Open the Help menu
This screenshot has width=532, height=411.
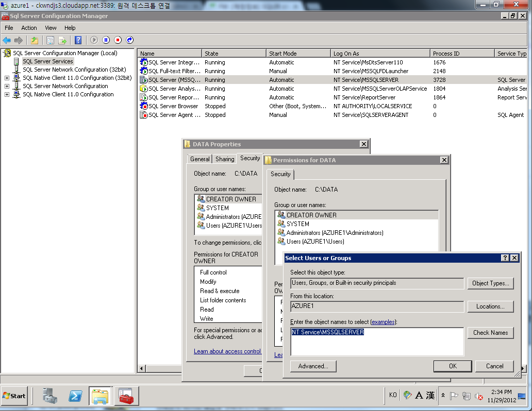(70, 28)
